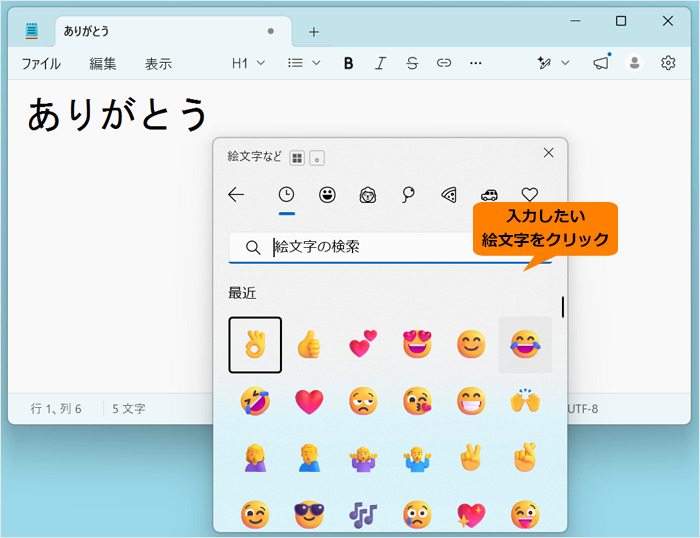
Task: Toggle italic formatting
Action: (380, 63)
